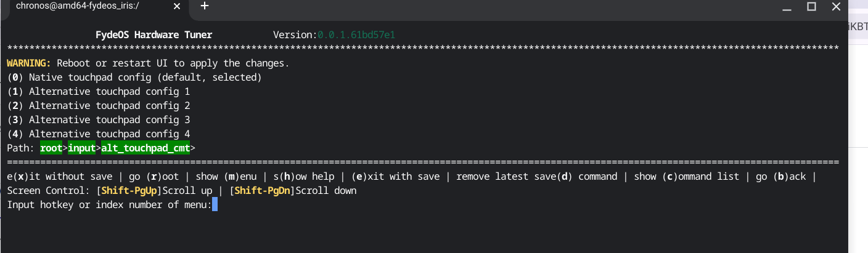Click Alternative touchpad config 2 line
Screen dimensions: 868x253
99,105
